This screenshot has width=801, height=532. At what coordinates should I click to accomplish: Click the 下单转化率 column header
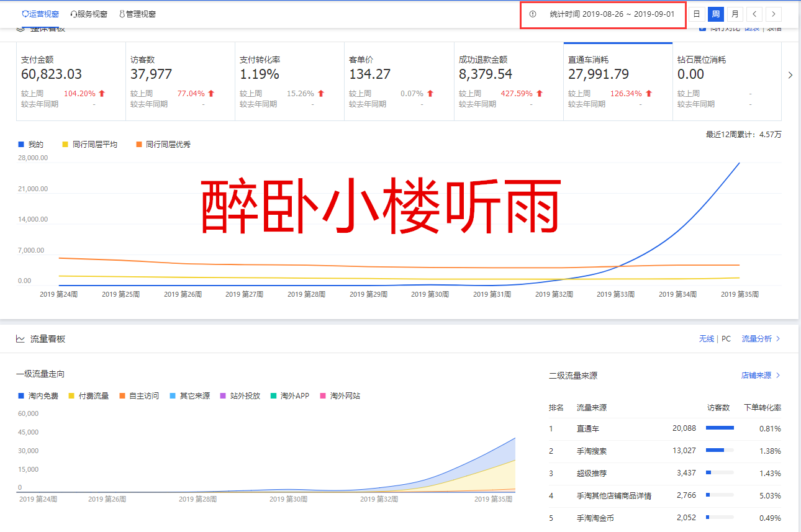[x=763, y=408]
